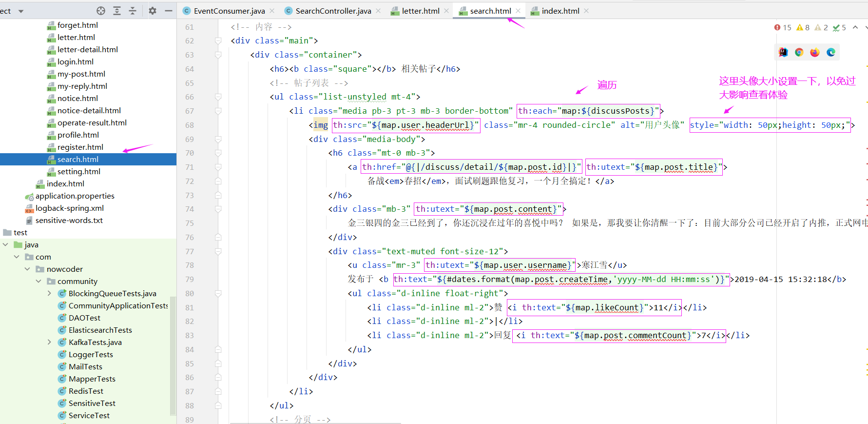Screen dimensions: 868x424
Task: Open the Project view dropdown arrow
Action: pos(21,11)
